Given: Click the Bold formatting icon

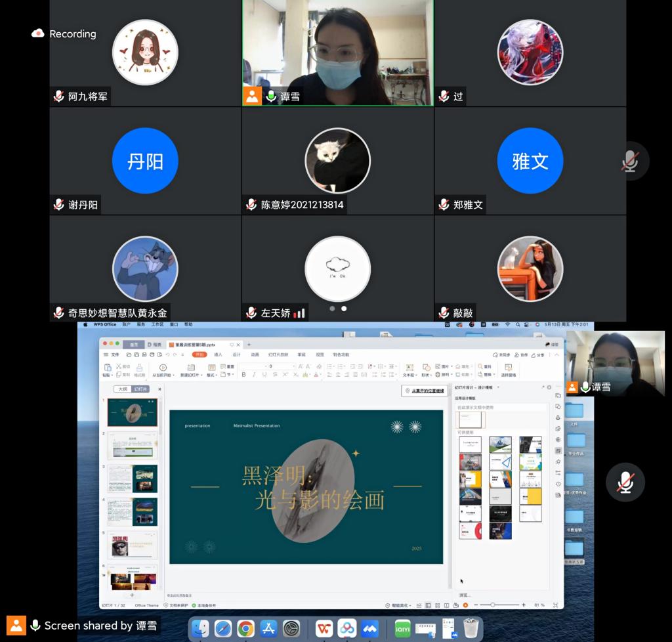Looking at the screenshot, I should (x=244, y=375).
